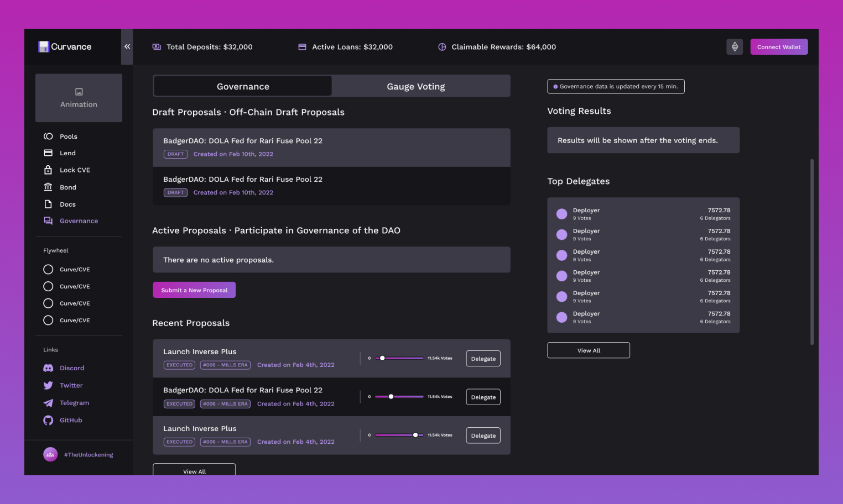Open the Discord link icon
The width and height of the screenshot is (843, 504).
(48, 368)
